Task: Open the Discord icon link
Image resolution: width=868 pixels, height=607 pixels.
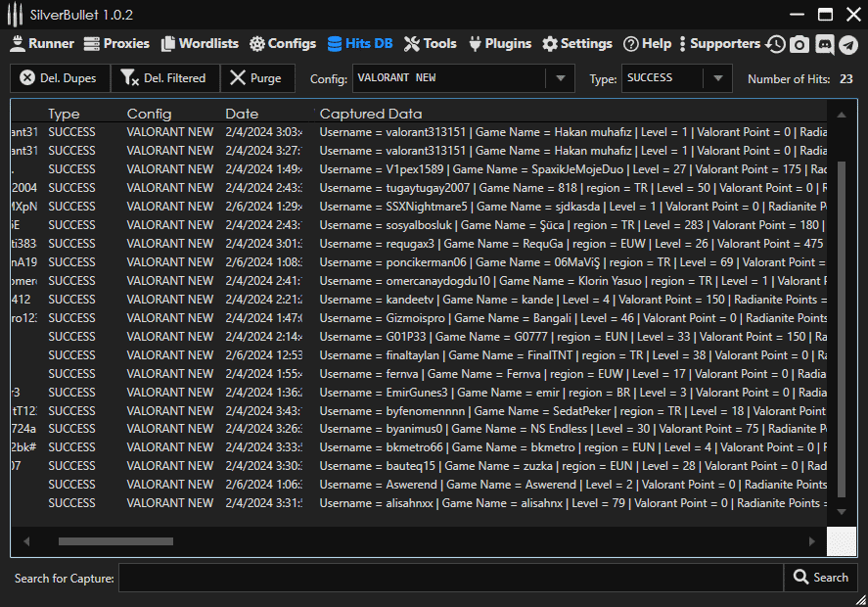Action: 824,44
